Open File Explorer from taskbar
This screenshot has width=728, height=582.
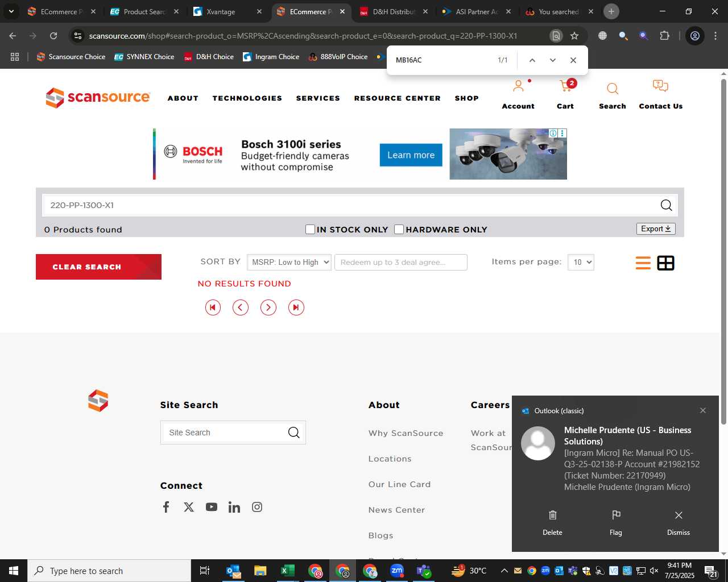click(260, 571)
